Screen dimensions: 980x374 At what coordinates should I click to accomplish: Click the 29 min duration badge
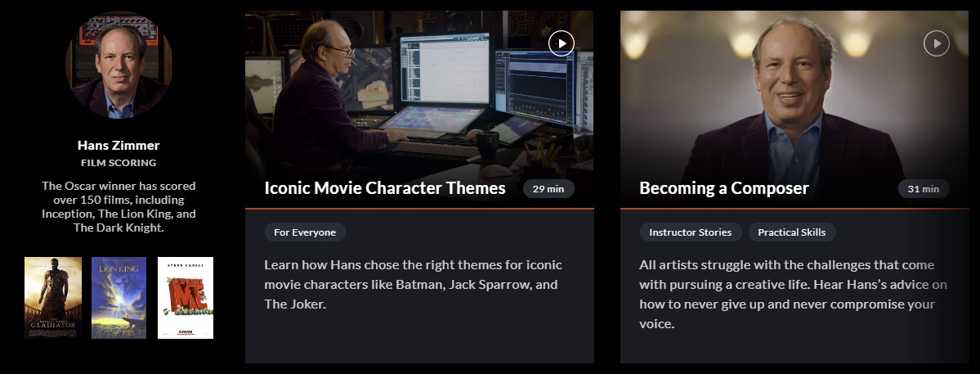point(548,188)
